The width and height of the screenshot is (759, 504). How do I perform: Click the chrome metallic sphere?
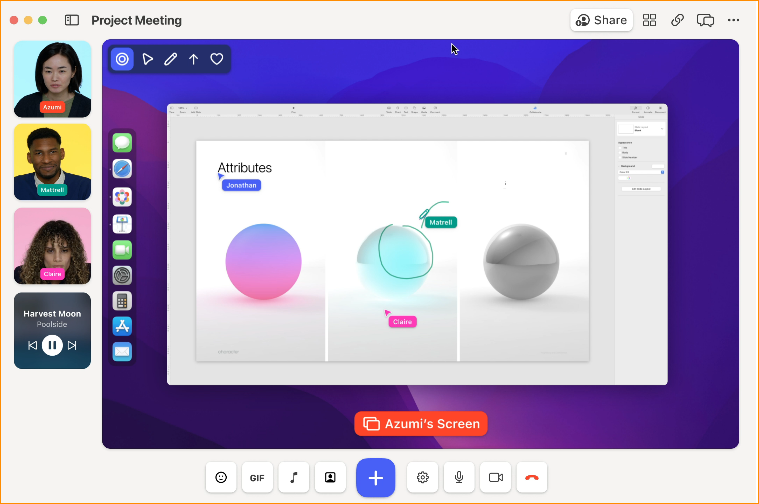(x=521, y=261)
